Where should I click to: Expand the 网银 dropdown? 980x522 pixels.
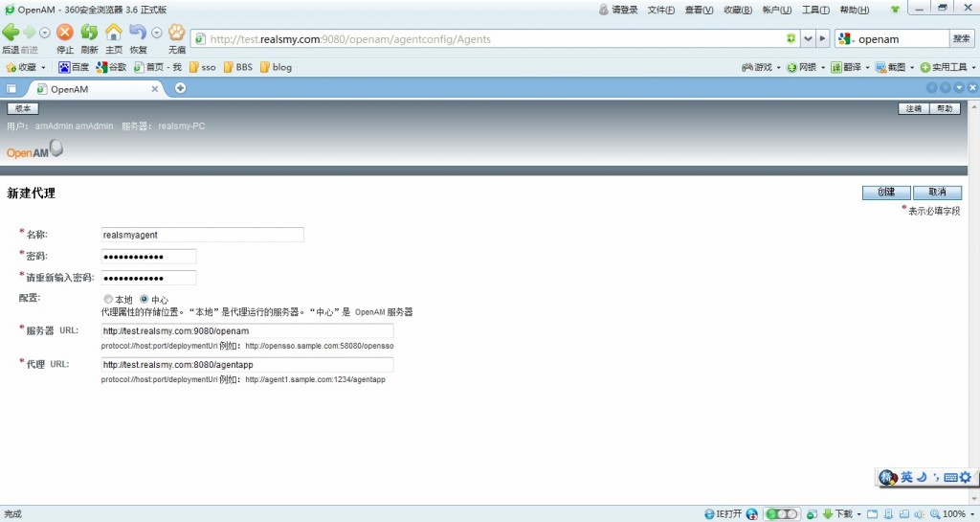822,67
